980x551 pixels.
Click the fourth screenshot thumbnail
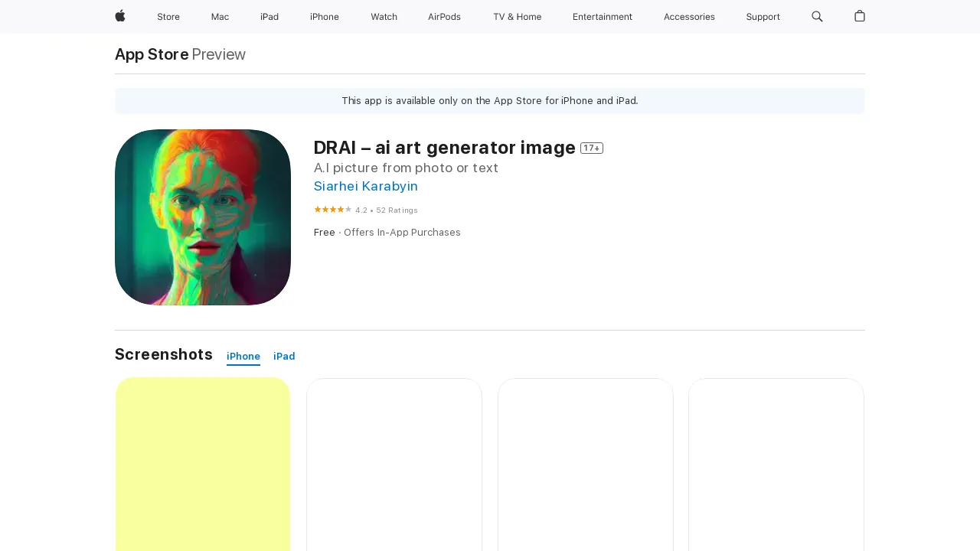coord(776,465)
